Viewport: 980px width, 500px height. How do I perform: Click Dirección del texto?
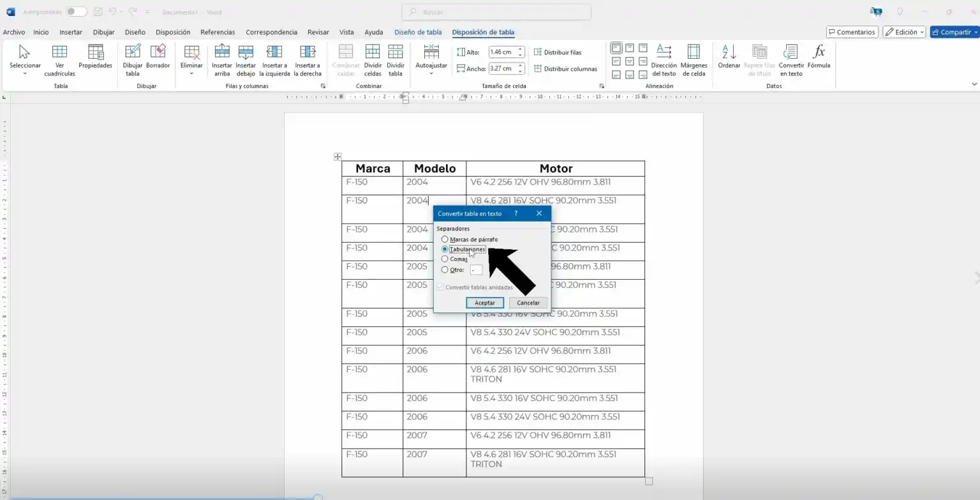coord(664,61)
